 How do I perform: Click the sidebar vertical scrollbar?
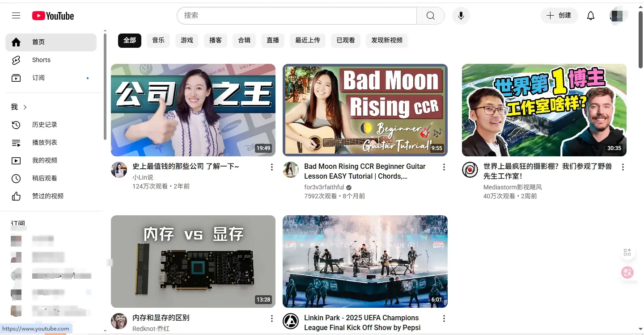pos(105,87)
